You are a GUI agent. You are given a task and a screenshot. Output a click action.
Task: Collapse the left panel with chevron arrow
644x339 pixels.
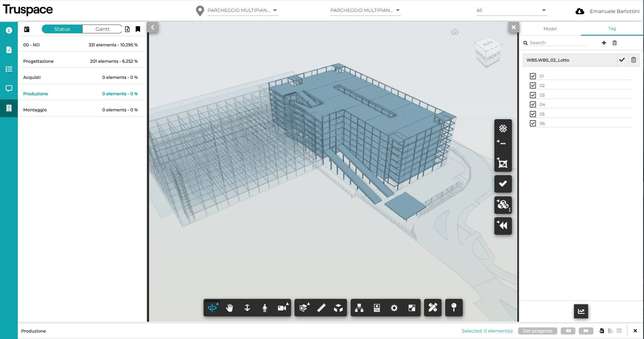(x=153, y=27)
